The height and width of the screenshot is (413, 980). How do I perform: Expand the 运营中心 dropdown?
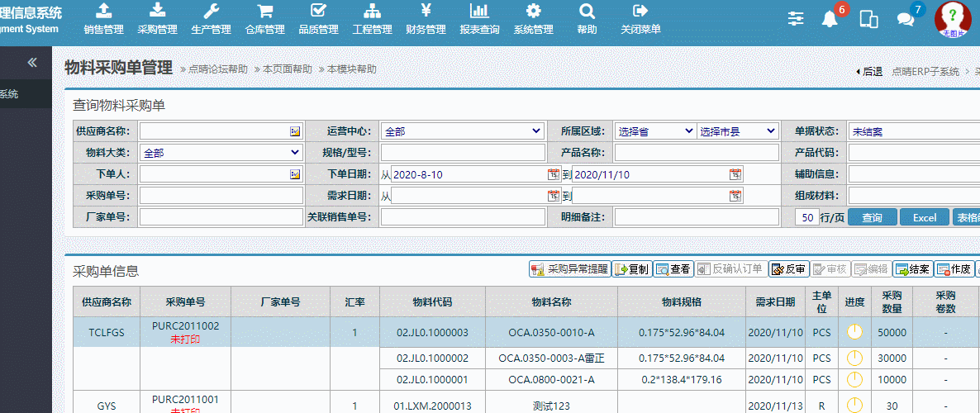pyautogui.click(x=463, y=131)
